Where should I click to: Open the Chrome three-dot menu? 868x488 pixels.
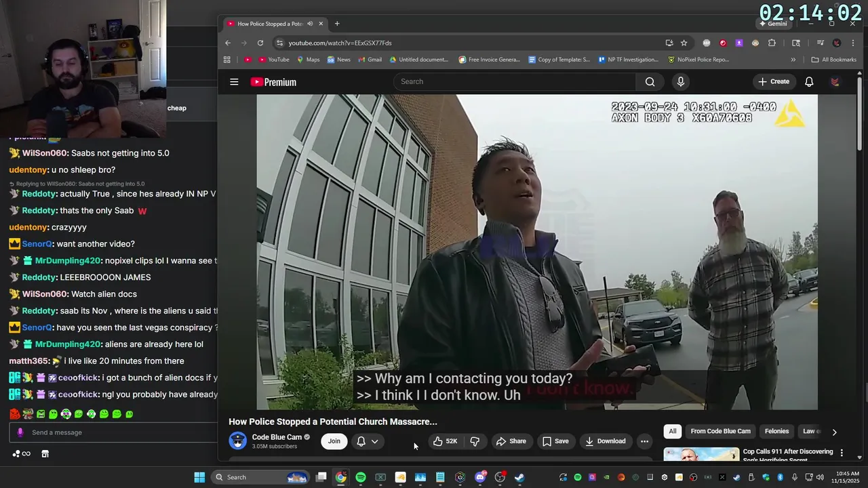[852, 43]
